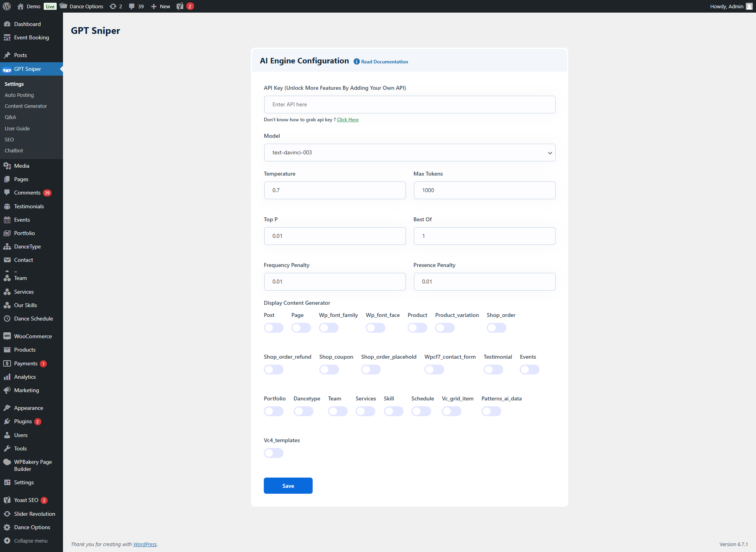
Task: Open the Read Documentation link
Action: (x=384, y=61)
